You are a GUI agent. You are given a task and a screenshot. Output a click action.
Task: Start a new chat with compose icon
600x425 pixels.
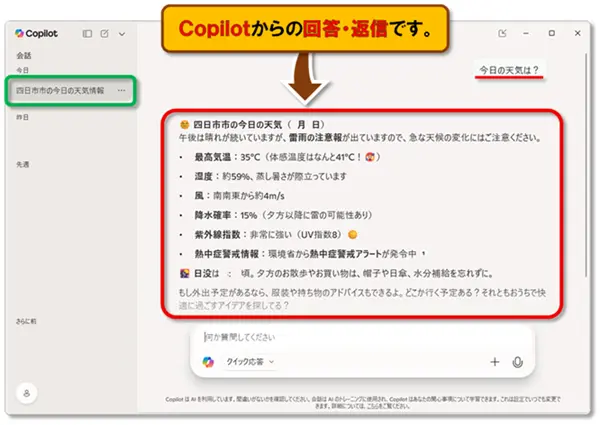tap(104, 34)
